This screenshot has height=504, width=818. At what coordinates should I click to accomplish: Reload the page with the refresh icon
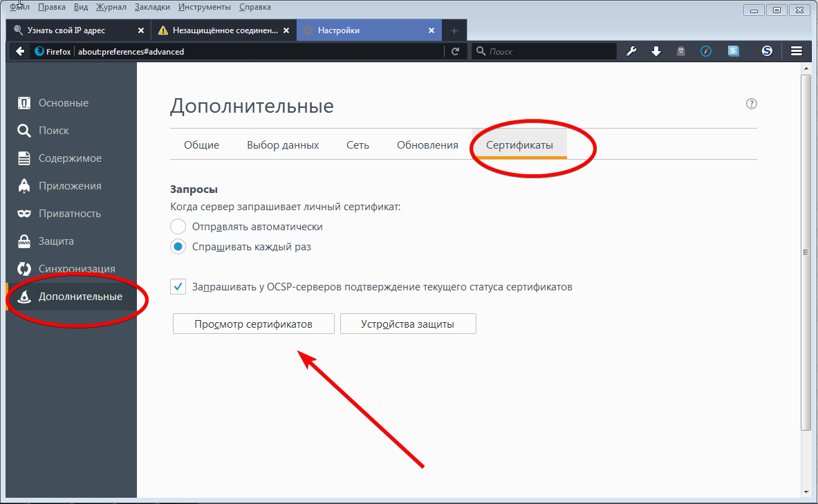[x=456, y=51]
